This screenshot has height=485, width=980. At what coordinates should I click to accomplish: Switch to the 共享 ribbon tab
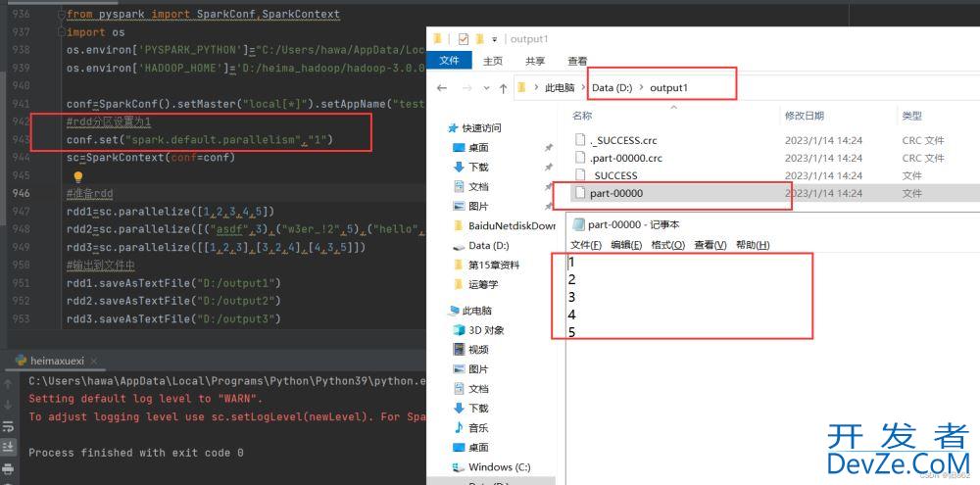click(535, 61)
